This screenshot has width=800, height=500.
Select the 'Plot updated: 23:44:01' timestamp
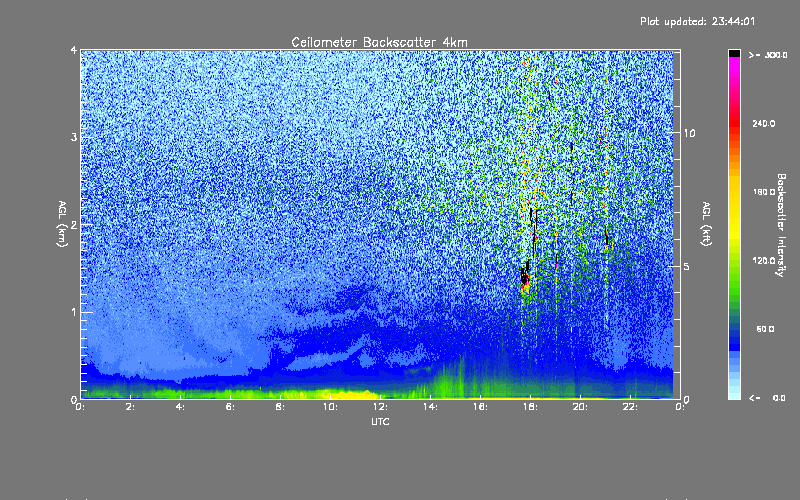click(x=697, y=21)
